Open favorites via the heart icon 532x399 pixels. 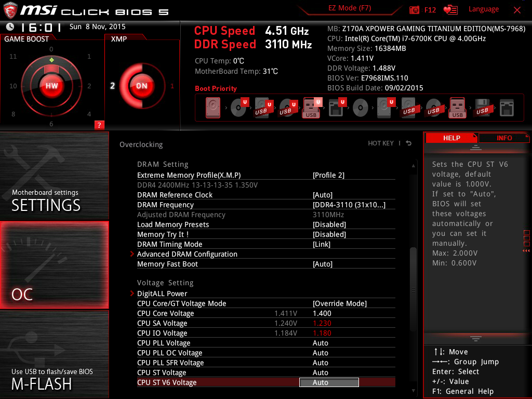point(450,10)
